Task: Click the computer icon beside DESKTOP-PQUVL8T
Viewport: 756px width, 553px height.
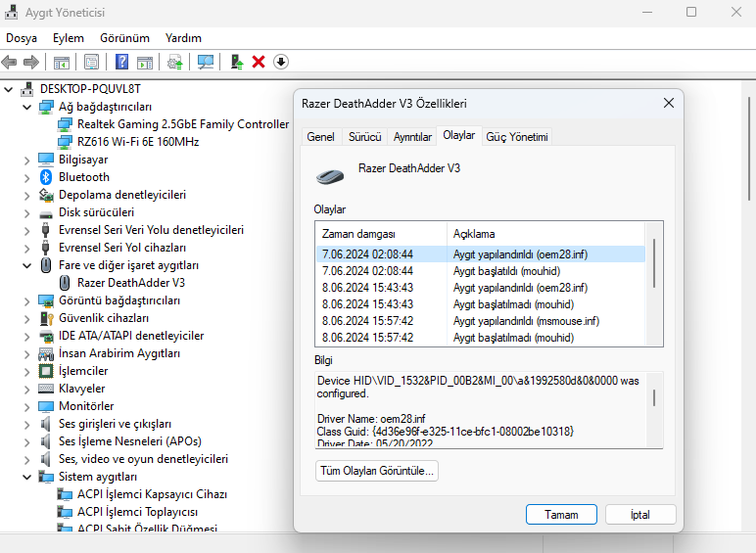Action: click(x=27, y=89)
